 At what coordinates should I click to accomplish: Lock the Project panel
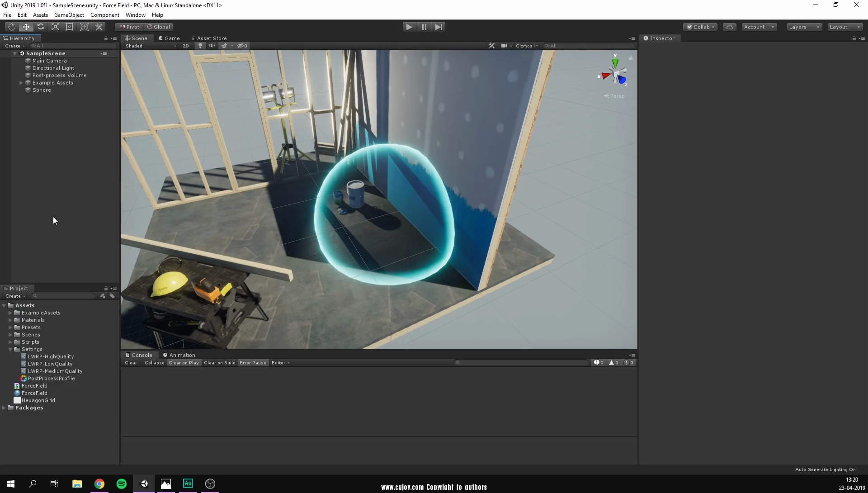tap(106, 289)
